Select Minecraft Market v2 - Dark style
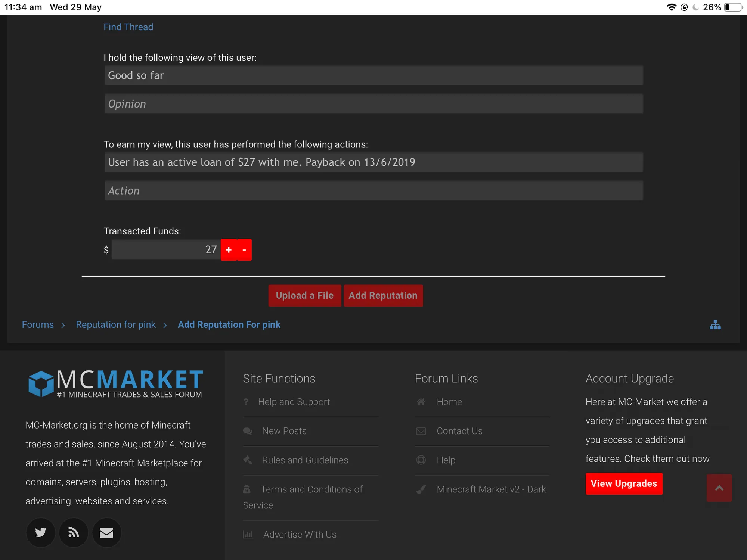Image resolution: width=747 pixels, height=560 pixels. 491,489
